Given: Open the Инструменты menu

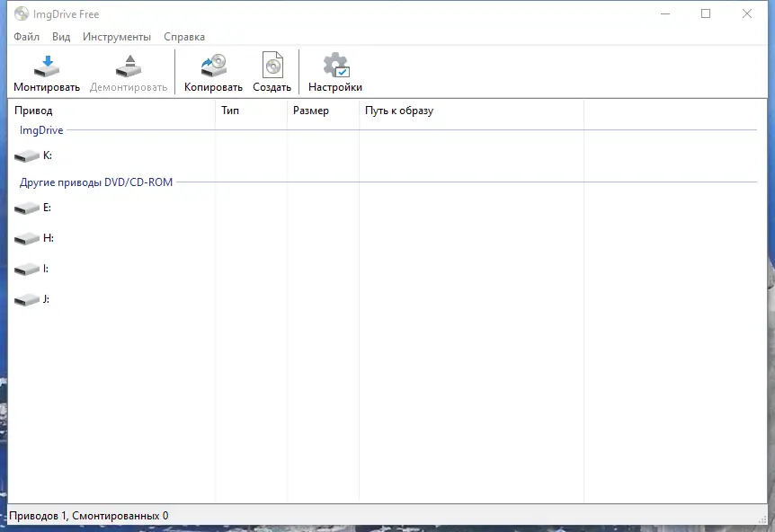Looking at the screenshot, I should [117, 37].
